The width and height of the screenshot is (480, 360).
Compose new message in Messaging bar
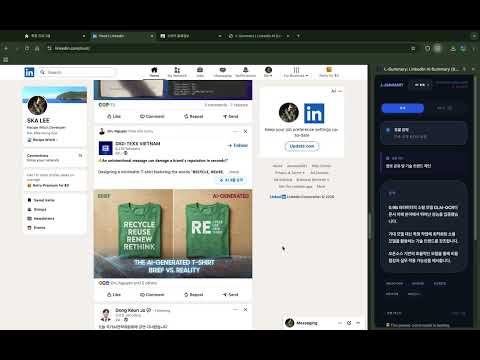coord(349,323)
